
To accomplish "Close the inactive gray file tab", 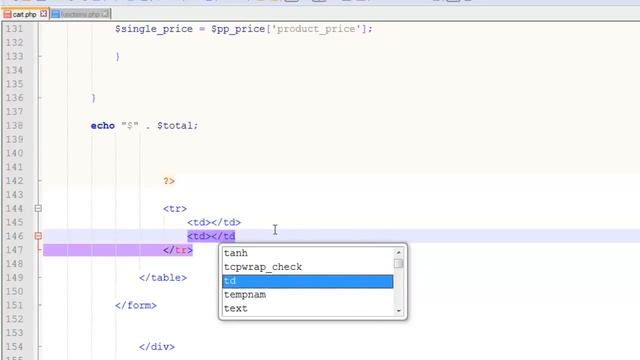I will click(x=105, y=14).
